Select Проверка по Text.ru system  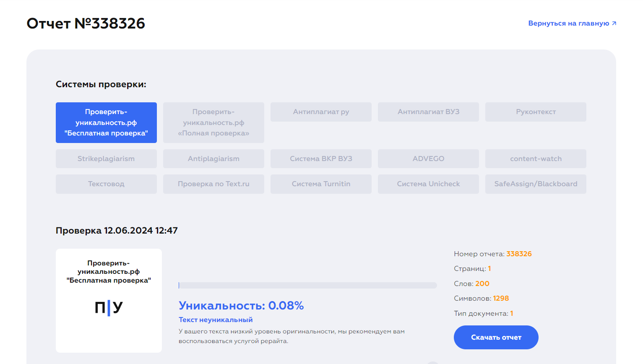[213, 184]
